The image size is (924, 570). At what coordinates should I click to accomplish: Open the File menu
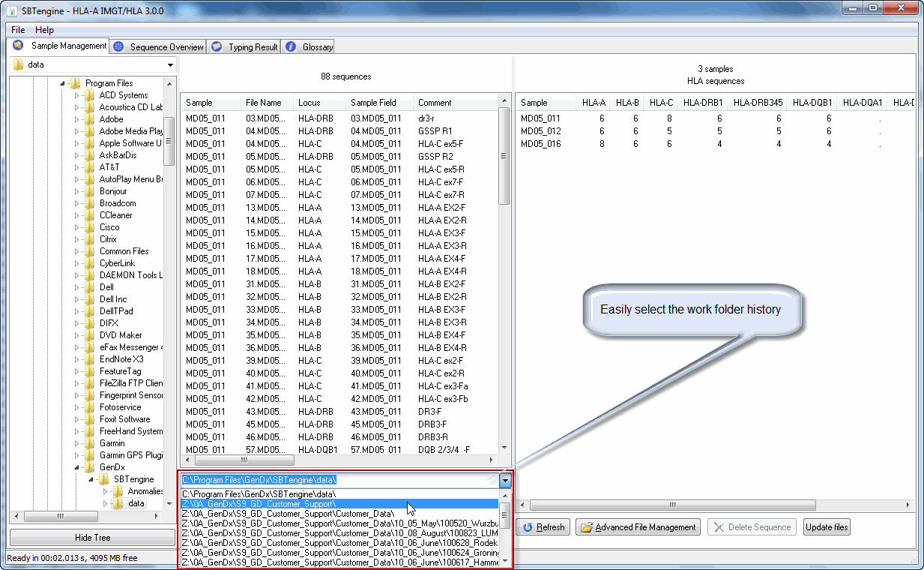pos(18,30)
